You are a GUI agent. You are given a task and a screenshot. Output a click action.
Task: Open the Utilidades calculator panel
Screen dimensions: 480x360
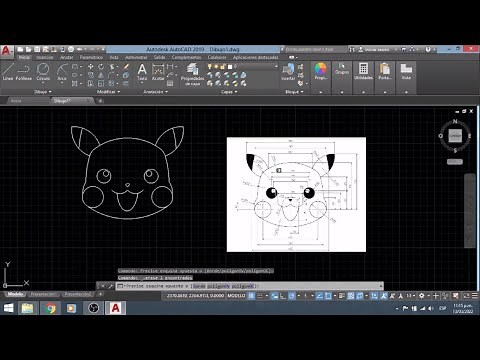tap(363, 71)
